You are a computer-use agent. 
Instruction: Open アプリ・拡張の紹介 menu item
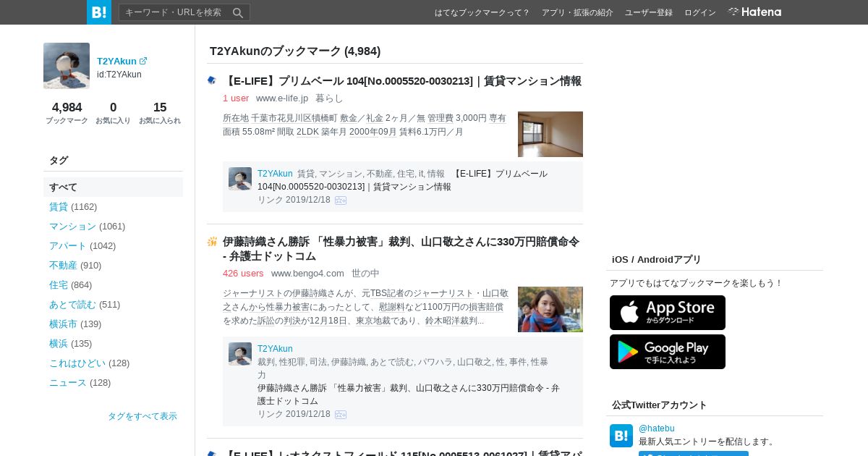[x=577, y=12]
